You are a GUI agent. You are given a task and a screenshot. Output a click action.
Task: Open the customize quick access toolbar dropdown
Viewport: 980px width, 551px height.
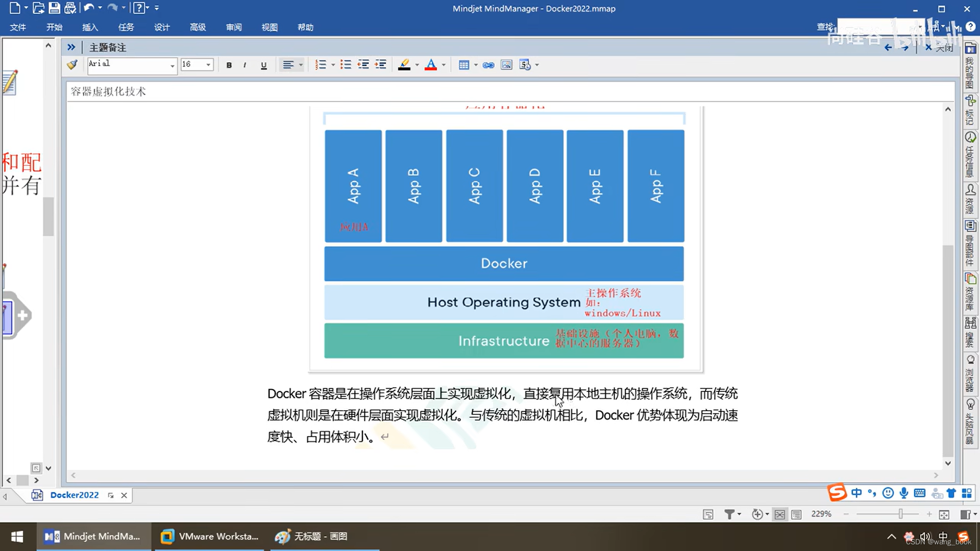tap(157, 8)
